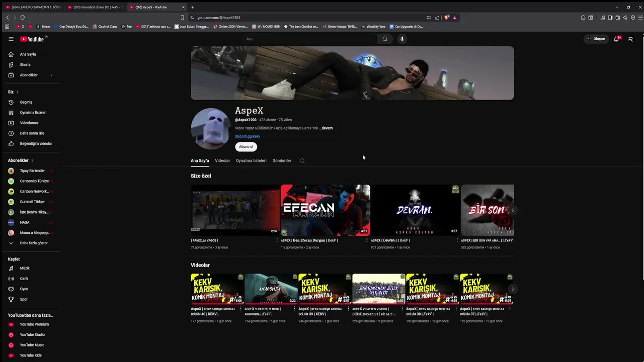Open options menu for Ben Efecan Durgun video
Screen dimensions: 644x362
tap(367, 240)
